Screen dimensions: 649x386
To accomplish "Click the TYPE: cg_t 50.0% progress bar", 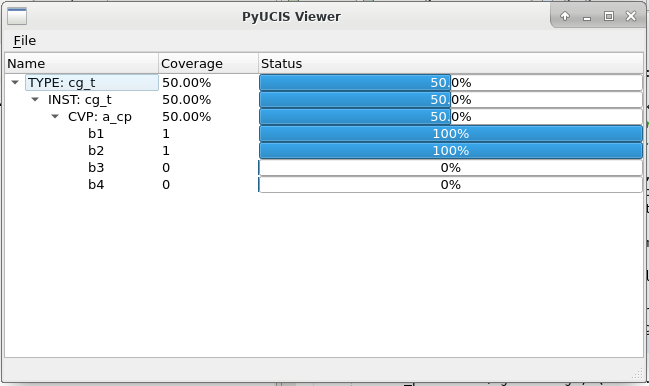I will coord(451,83).
